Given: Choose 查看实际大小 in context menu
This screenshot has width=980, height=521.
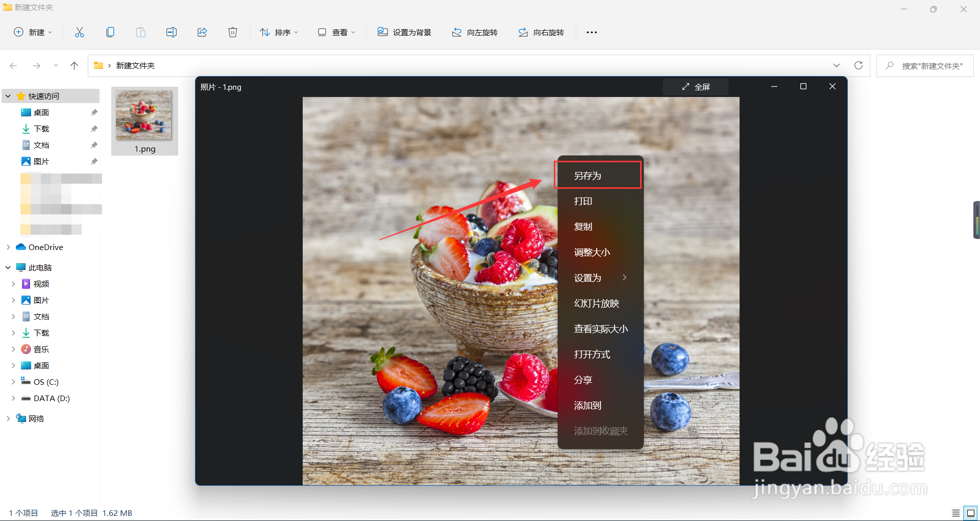Looking at the screenshot, I should coord(600,329).
